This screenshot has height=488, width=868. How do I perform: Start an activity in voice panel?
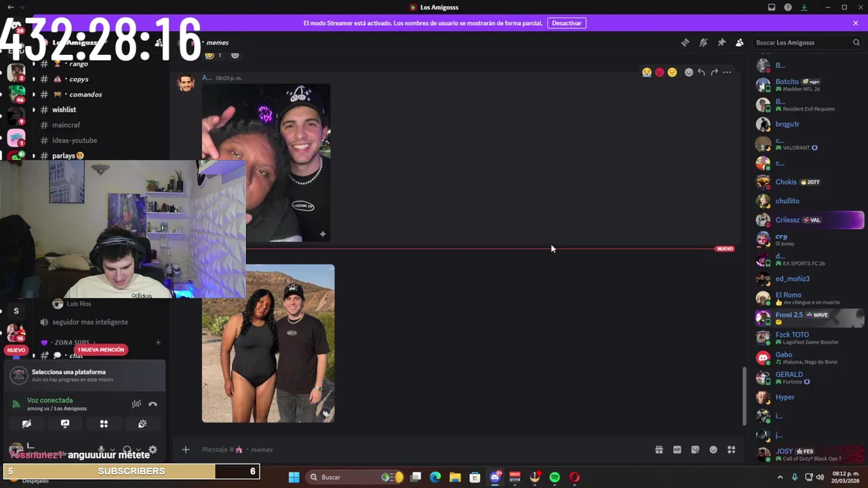click(104, 424)
